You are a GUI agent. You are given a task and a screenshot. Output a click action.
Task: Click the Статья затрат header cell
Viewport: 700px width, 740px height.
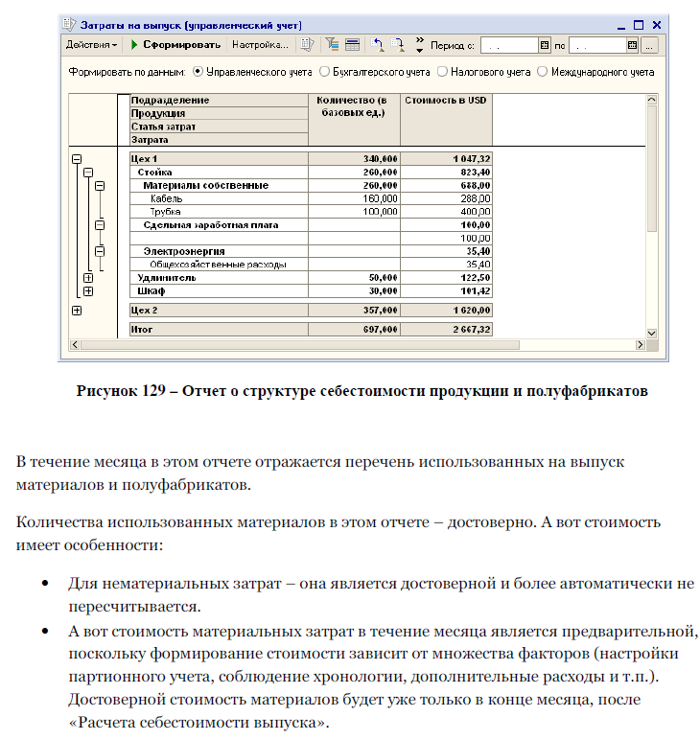pos(219,127)
